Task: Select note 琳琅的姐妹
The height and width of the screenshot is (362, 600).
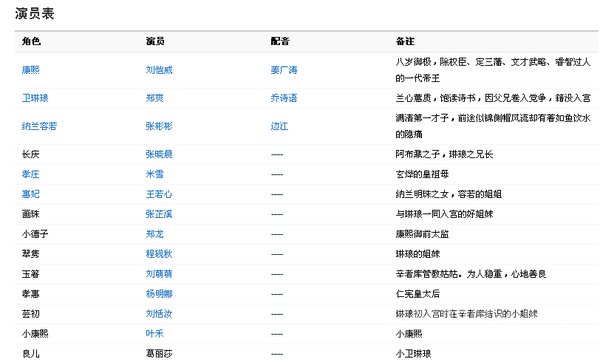Action: 418,254
